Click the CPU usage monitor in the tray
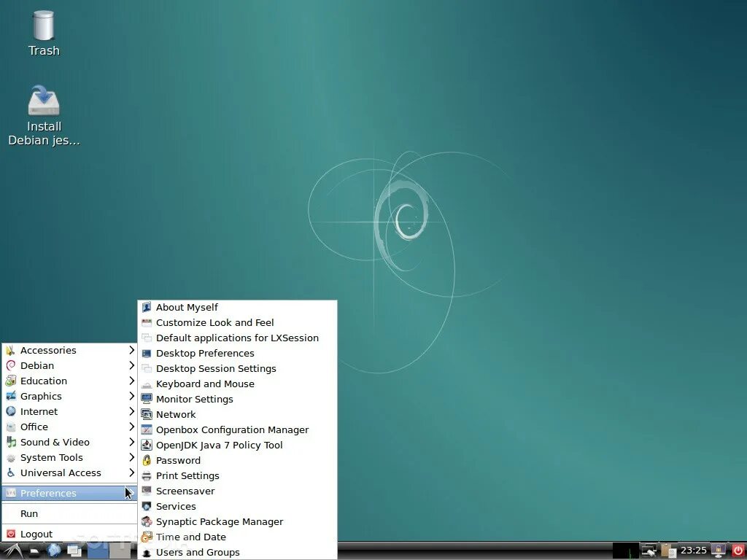 [x=625, y=551]
